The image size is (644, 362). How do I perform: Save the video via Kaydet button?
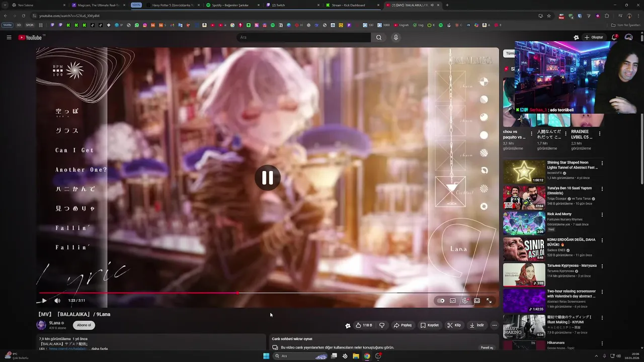click(x=430, y=325)
